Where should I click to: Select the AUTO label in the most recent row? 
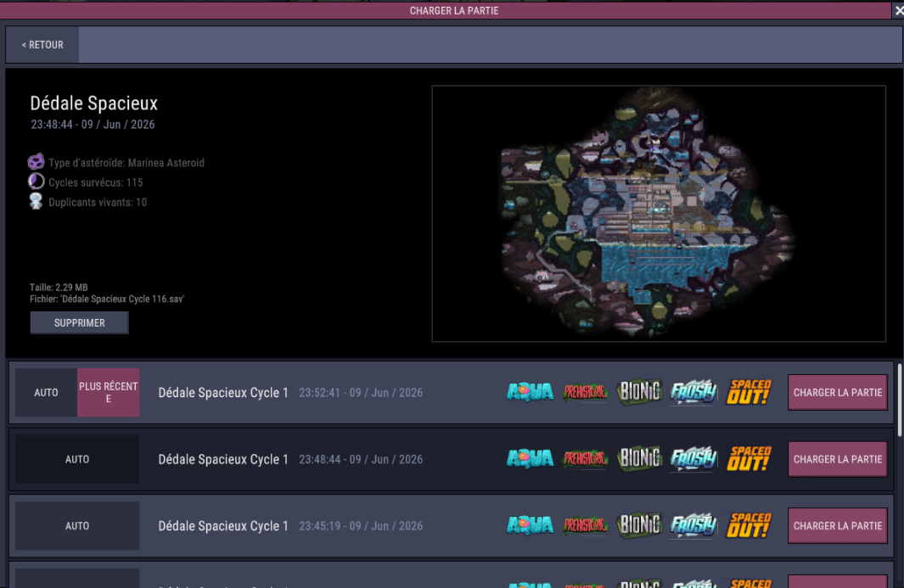click(46, 393)
